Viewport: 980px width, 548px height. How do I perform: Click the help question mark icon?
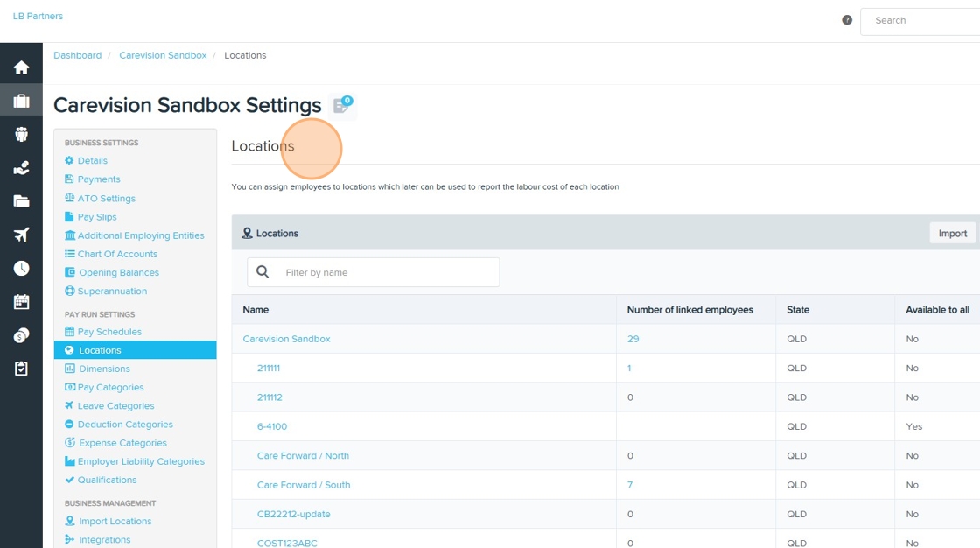tap(847, 20)
